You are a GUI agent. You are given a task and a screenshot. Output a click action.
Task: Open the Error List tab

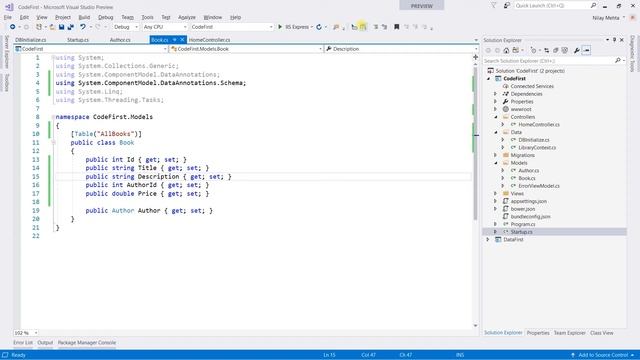(x=23, y=343)
